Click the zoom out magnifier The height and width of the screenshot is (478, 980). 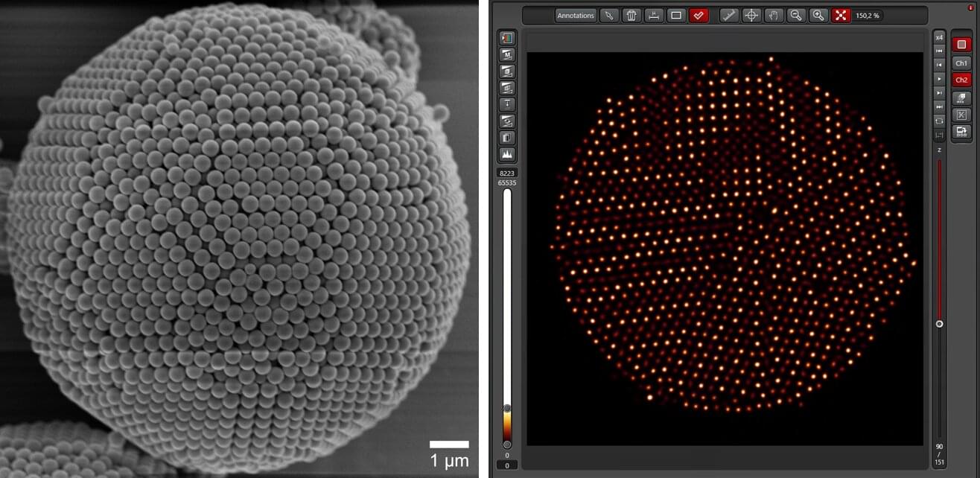click(797, 15)
